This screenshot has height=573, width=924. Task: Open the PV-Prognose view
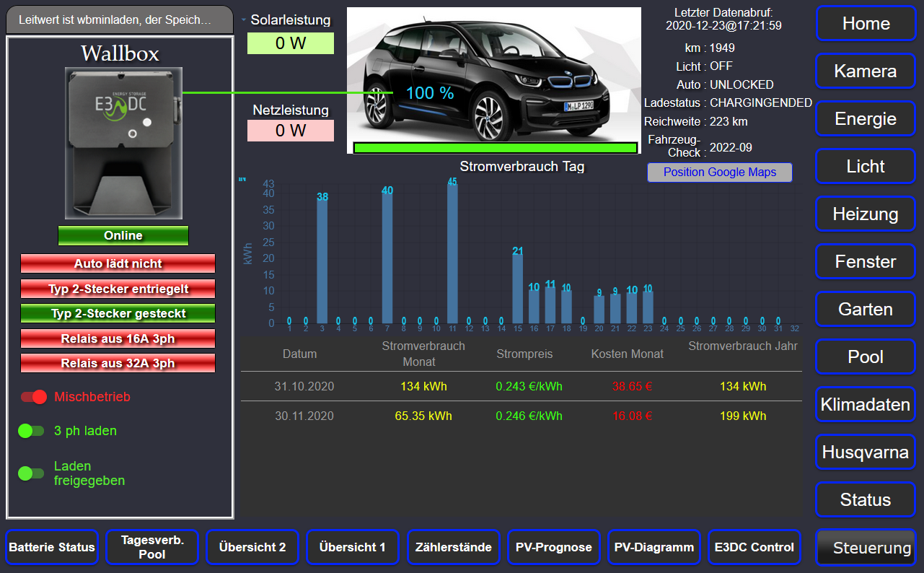(x=553, y=547)
